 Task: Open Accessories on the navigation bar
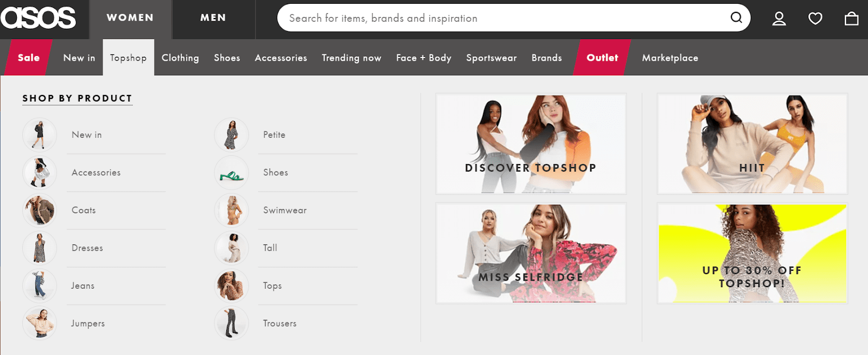281,58
